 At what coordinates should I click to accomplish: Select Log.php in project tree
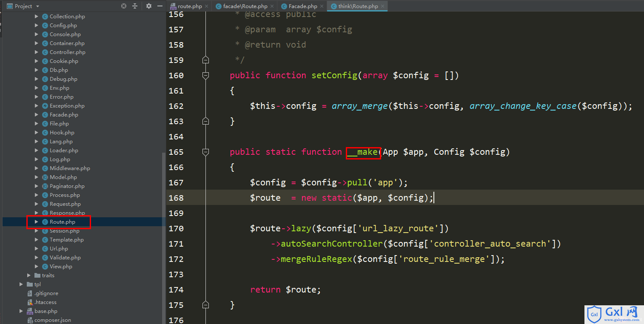[60, 159]
